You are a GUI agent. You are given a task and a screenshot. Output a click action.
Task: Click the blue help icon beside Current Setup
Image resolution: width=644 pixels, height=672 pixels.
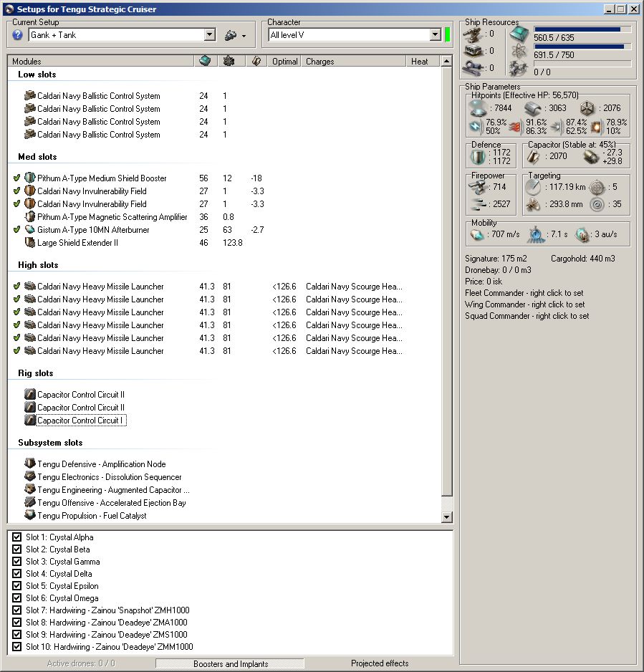(17, 35)
